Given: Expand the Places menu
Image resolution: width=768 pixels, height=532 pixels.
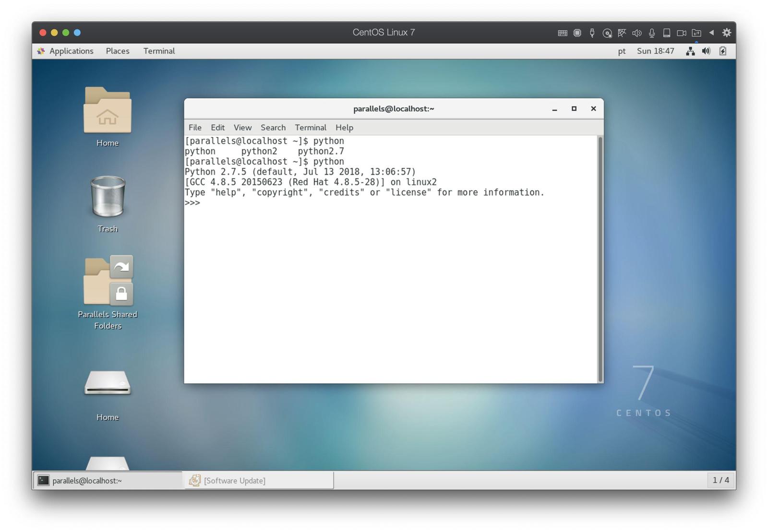Looking at the screenshot, I should click(x=118, y=51).
